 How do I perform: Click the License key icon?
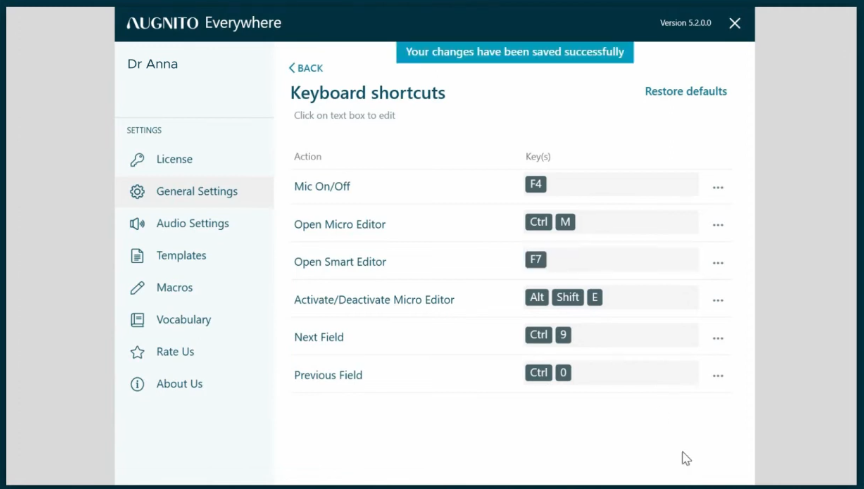click(137, 159)
